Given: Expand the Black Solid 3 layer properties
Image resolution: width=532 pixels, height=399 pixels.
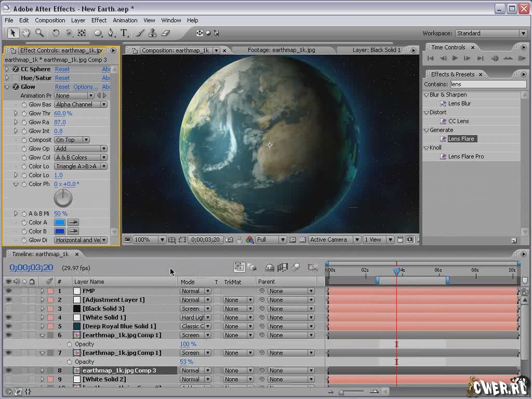Looking at the screenshot, I should point(43,309).
